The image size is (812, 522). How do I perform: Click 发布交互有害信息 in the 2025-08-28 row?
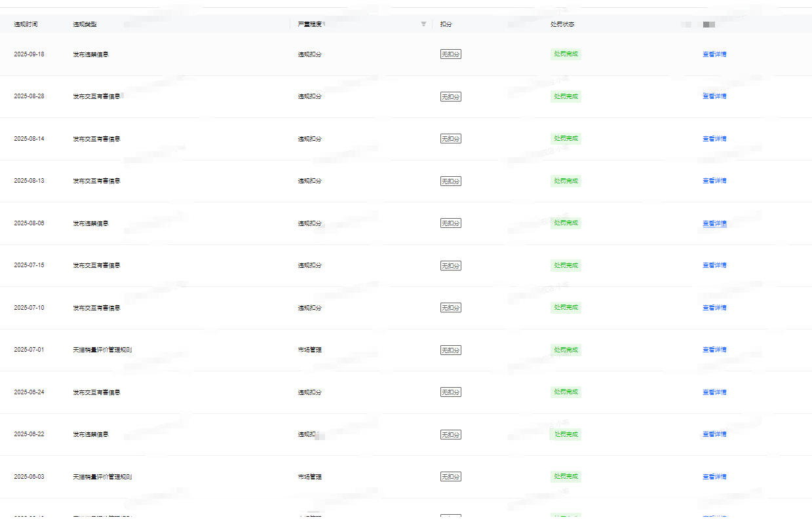click(96, 96)
